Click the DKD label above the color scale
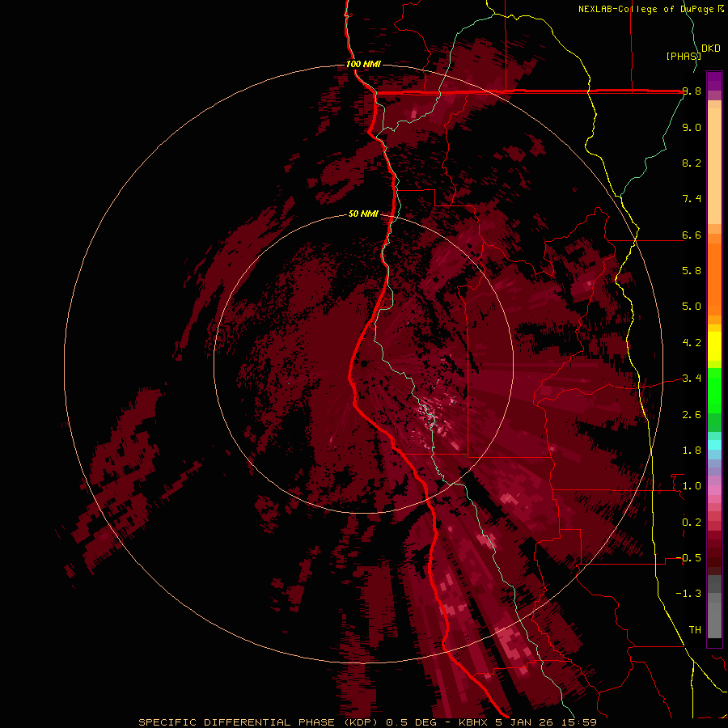Image resolution: width=728 pixels, height=728 pixels. [x=711, y=49]
